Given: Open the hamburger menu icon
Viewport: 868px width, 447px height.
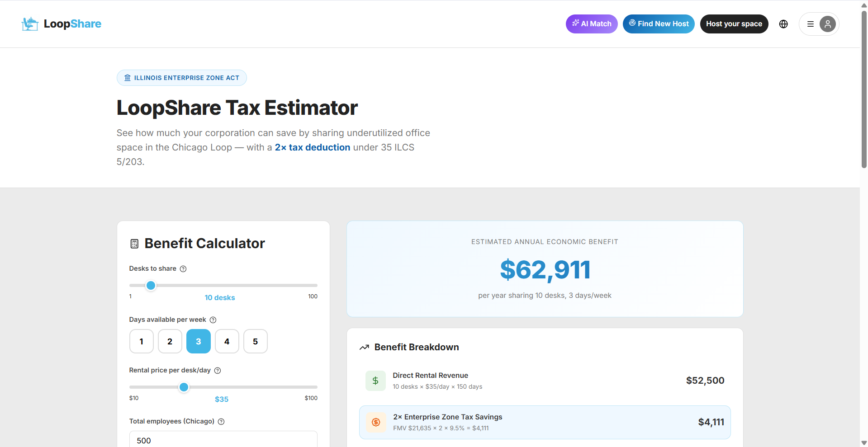Looking at the screenshot, I should (811, 24).
